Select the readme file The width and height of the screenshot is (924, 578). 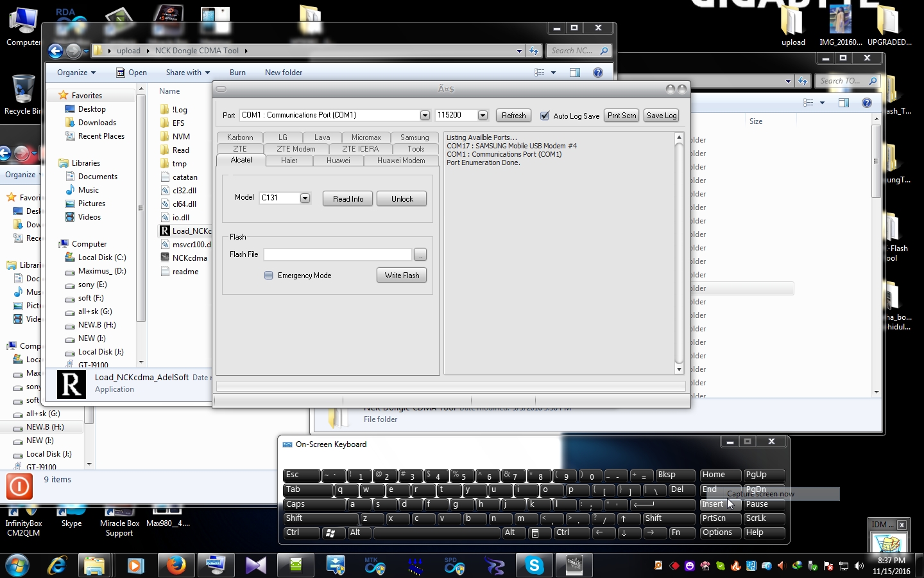pos(179,272)
